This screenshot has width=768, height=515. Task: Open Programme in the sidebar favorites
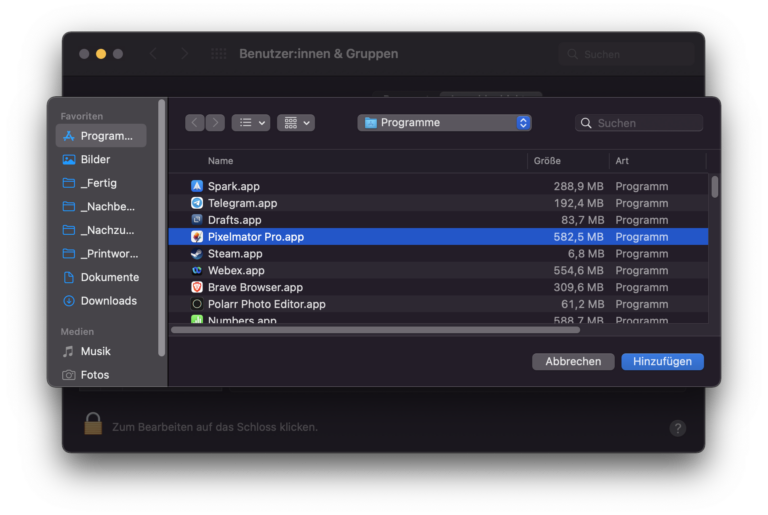tap(101, 136)
